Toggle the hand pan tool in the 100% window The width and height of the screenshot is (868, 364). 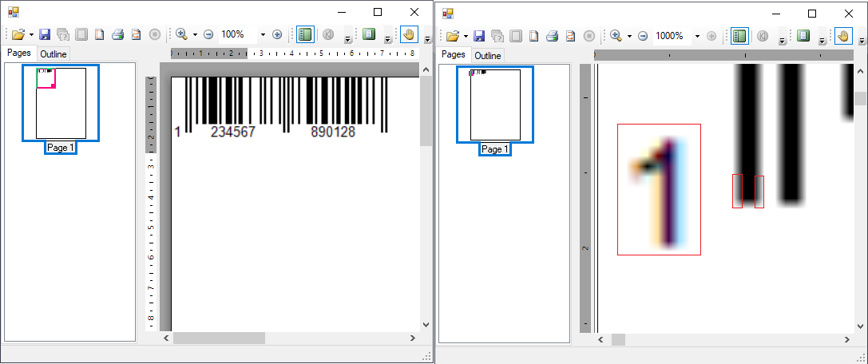(x=409, y=34)
